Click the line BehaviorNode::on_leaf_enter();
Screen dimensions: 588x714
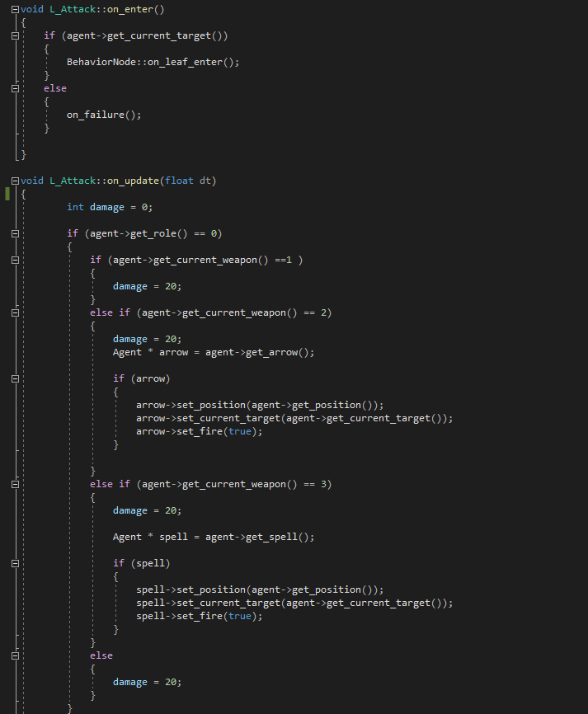coord(153,62)
